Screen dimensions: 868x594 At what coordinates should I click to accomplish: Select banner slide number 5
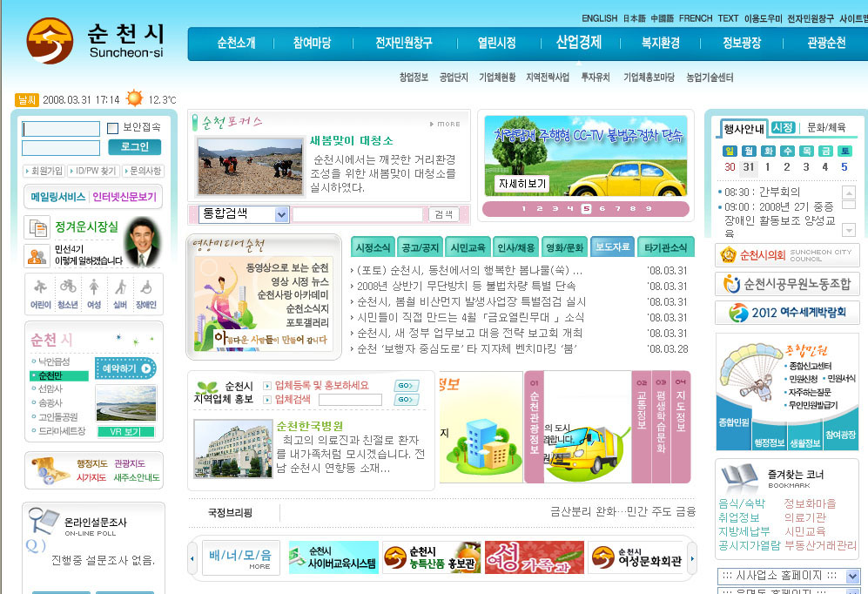[x=586, y=209]
